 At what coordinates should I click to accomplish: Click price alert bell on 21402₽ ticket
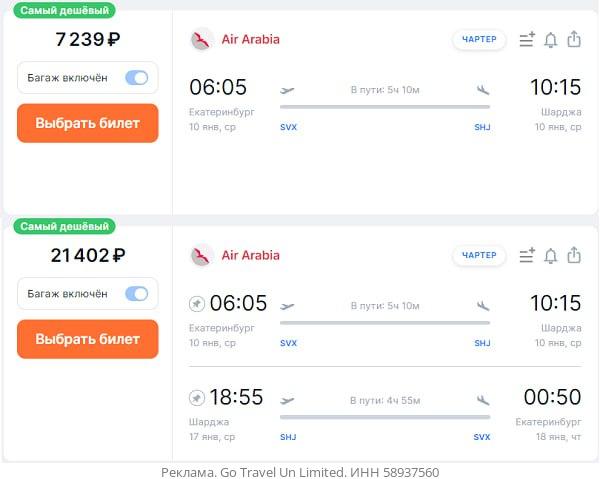[551, 256]
